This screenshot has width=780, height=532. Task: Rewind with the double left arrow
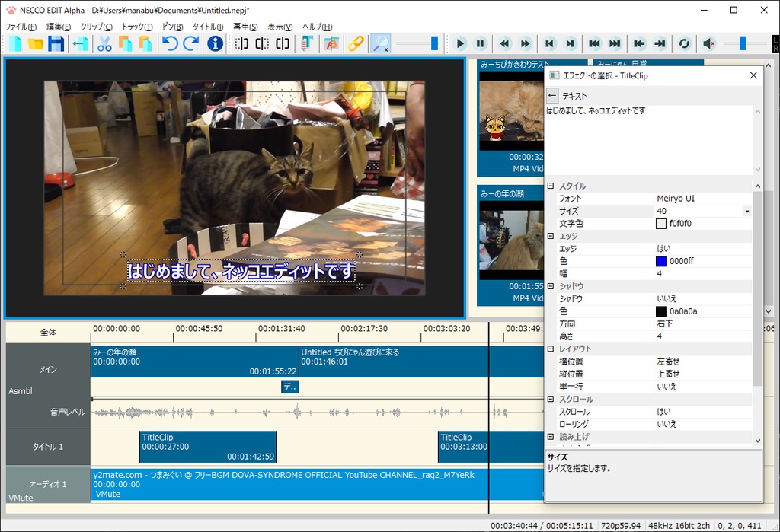click(x=505, y=43)
